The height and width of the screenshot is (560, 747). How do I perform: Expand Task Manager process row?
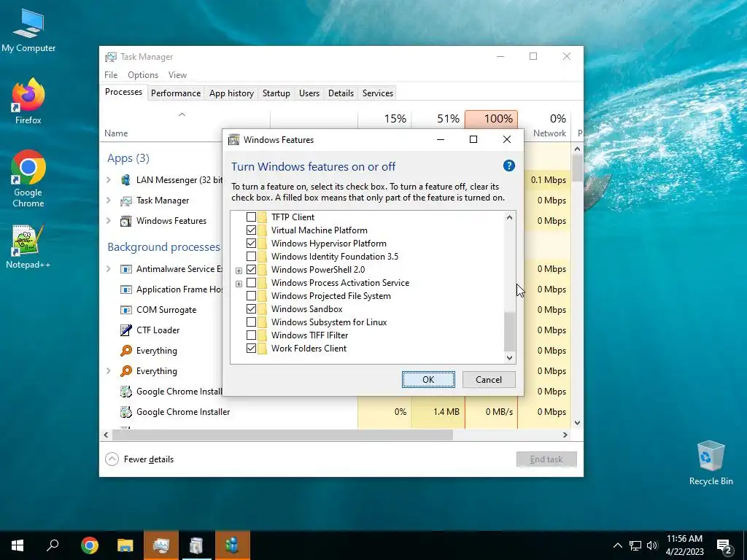pyautogui.click(x=109, y=201)
